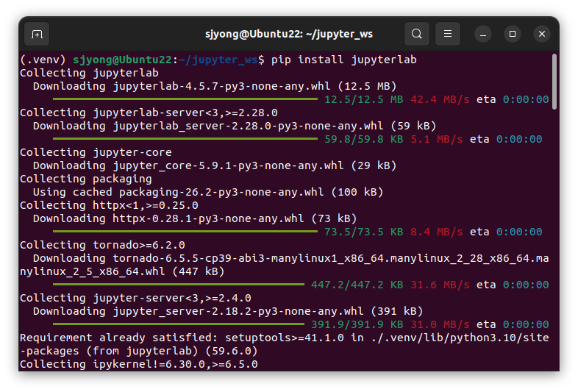The image size is (578, 392).
Task: Maximize the terminal window
Action: pos(513,34)
